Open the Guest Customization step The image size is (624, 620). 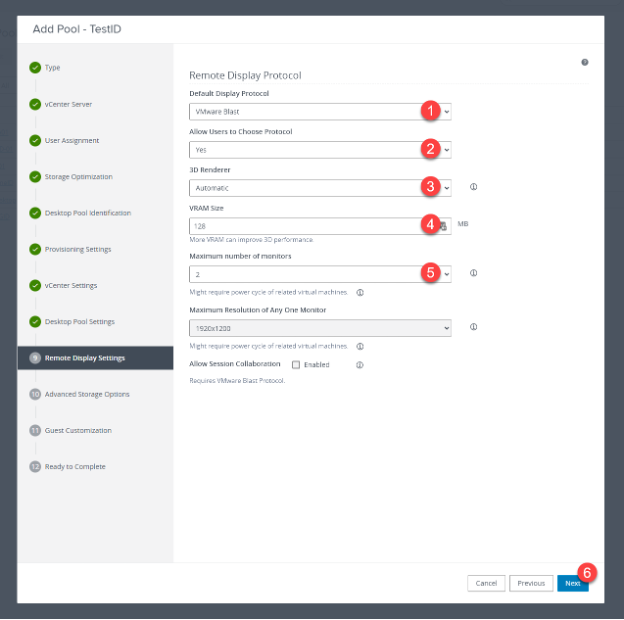[x=78, y=431]
